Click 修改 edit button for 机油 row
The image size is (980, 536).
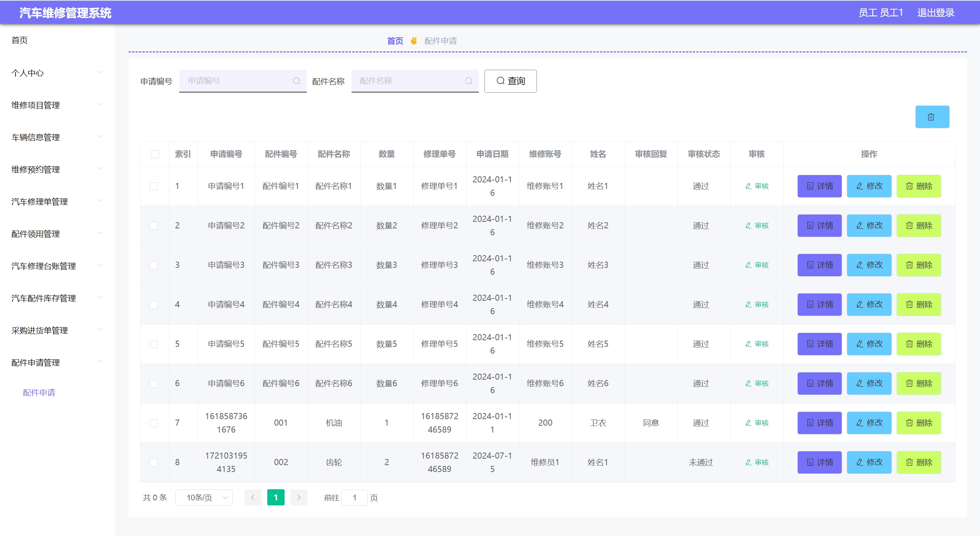click(x=869, y=423)
